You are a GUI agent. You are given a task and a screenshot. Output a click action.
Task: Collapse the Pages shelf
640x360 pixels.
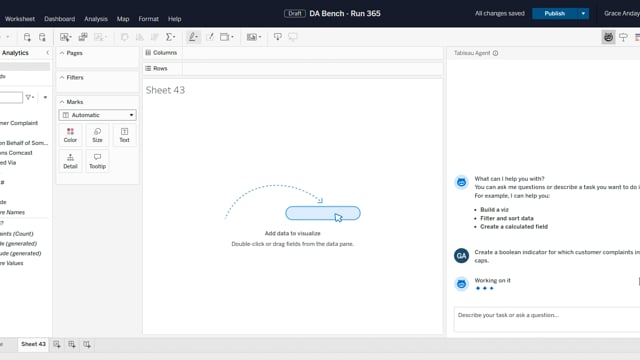(x=62, y=53)
